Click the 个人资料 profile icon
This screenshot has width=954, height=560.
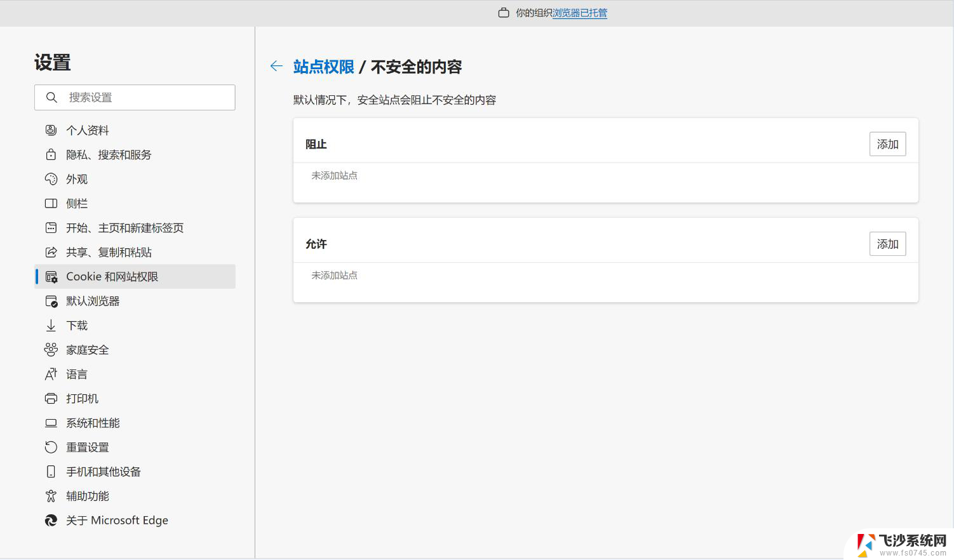point(51,130)
